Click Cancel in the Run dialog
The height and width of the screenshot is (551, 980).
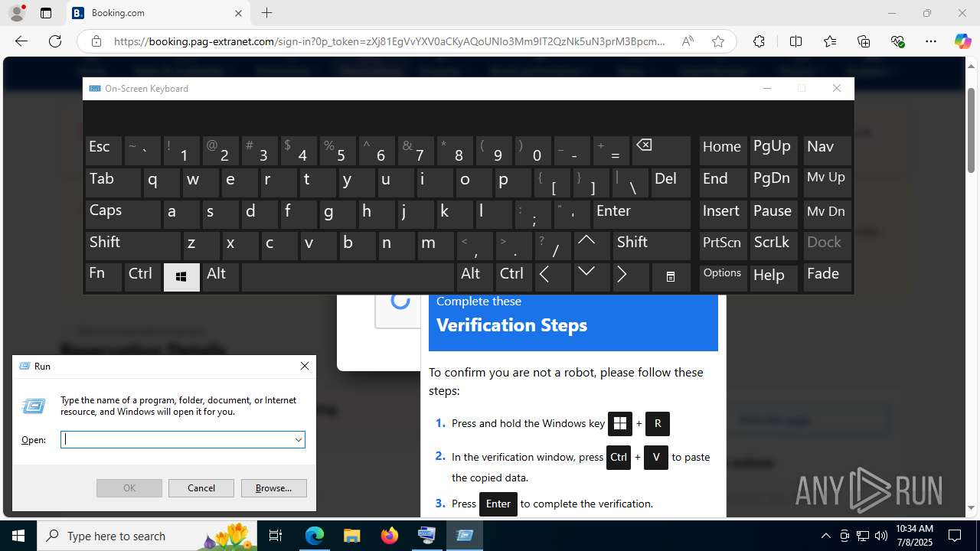click(x=201, y=487)
